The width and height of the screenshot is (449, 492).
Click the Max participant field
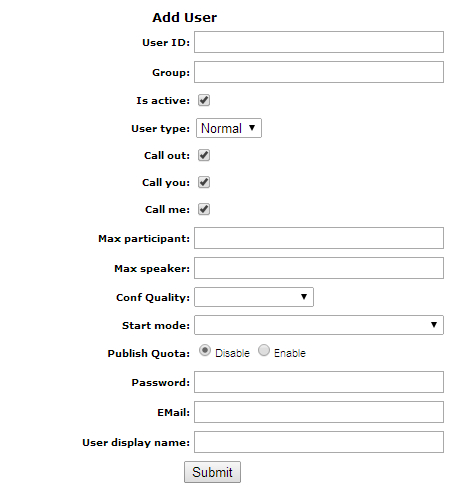pos(319,238)
